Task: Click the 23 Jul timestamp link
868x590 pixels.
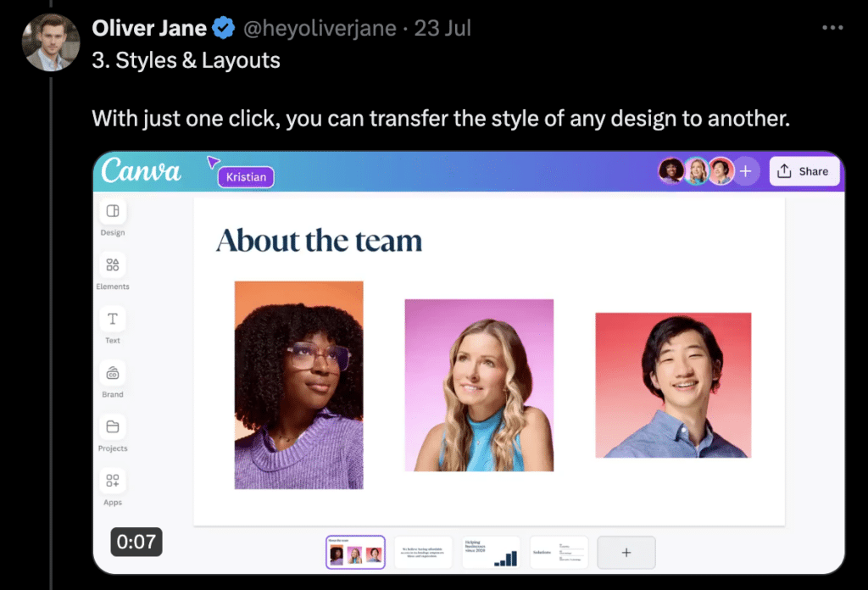Action: coord(442,28)
